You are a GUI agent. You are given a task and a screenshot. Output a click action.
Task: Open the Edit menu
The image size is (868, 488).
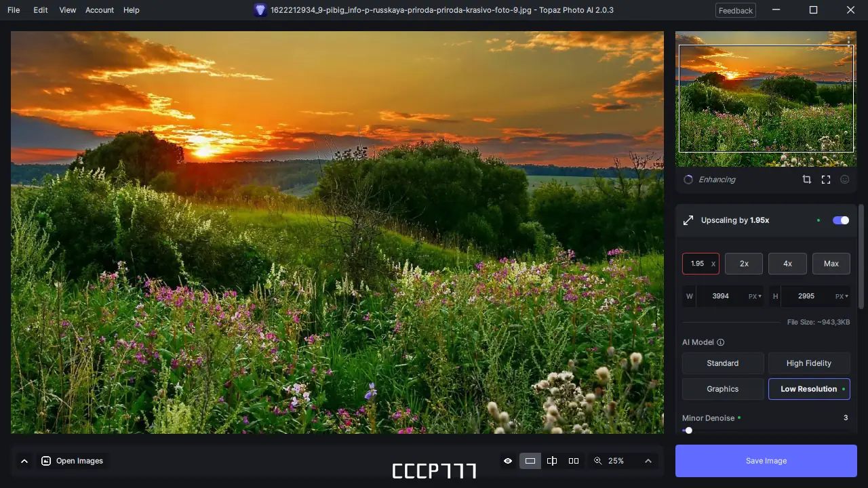(40, 9)
